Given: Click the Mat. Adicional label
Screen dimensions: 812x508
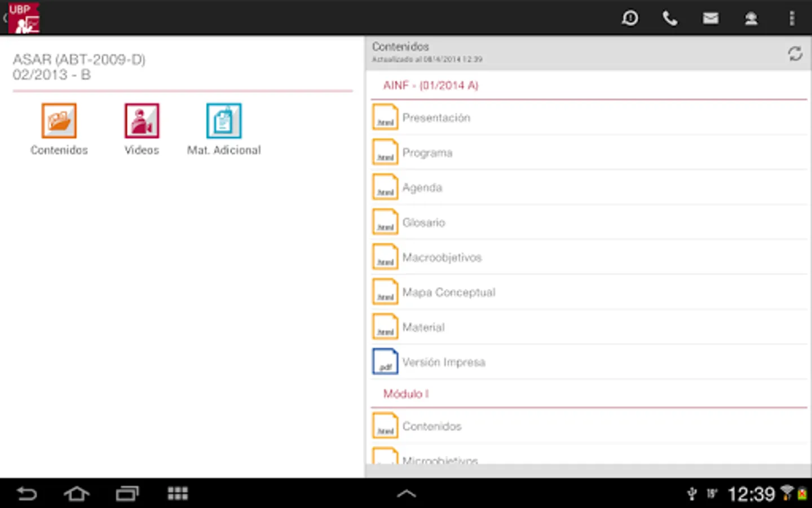Looking at the screenshot, I should [x=224, y=150].
